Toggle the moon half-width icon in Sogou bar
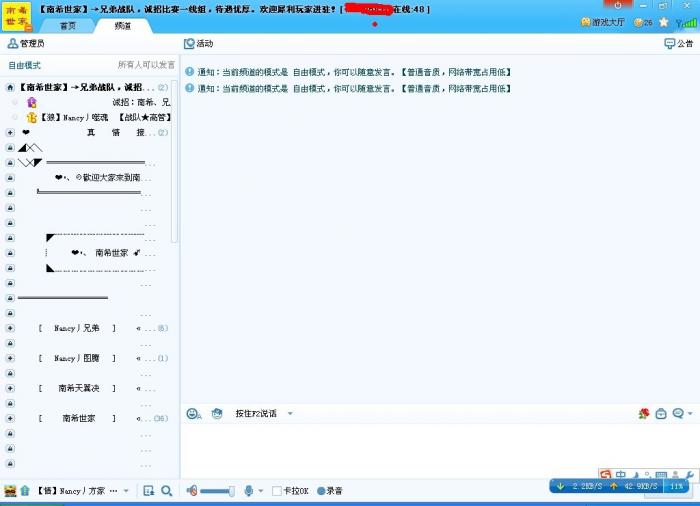The height and width of the screenshot is (506, 700). (636, 475)
